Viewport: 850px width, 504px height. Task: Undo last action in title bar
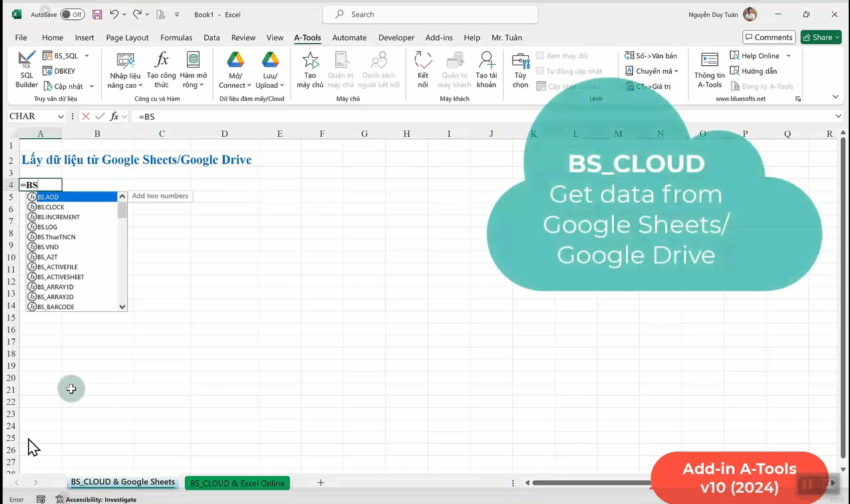[x=114, y=15]
